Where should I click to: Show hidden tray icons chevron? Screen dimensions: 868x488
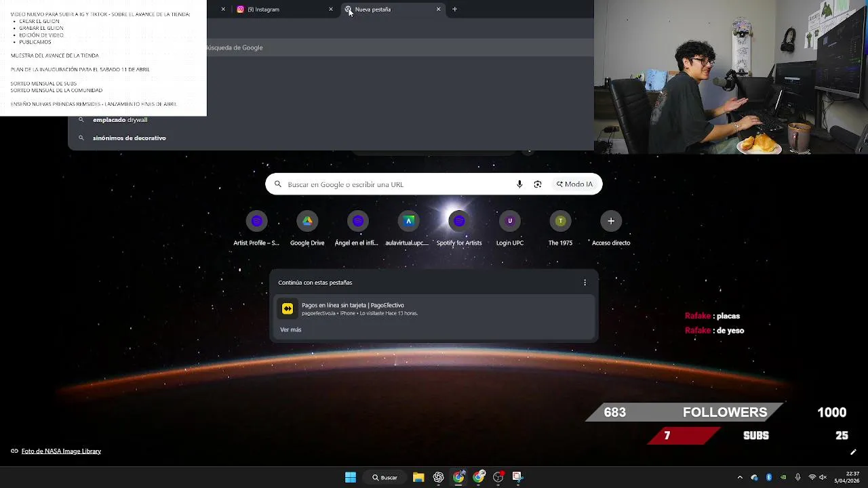click(x=740, y=477)
